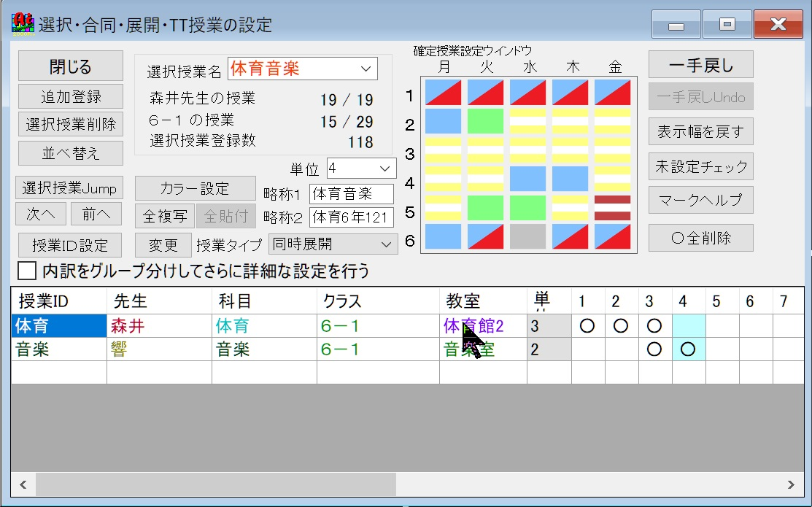Screen dimensions: 812x507
Task: Open マークヘルプ
Action: (700, 200)
